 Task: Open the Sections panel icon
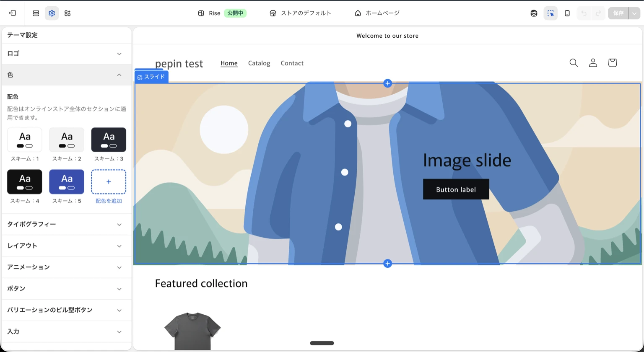pos(36,13)
